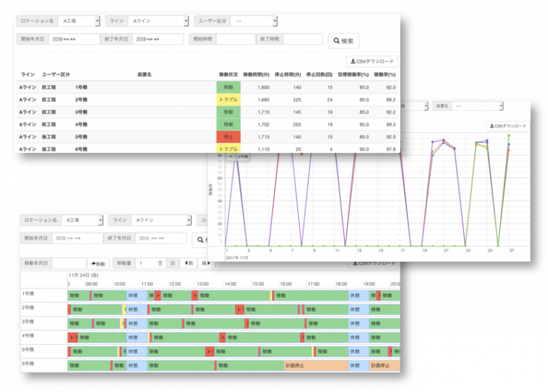The image size is (548, 392).
Task: Click 1号機 休憩 block after 10:00
Action: (x=136, y=295)
